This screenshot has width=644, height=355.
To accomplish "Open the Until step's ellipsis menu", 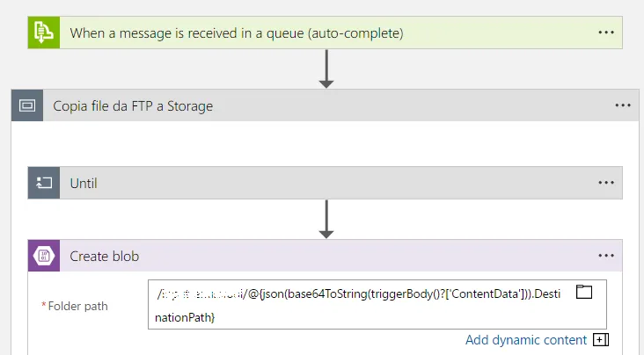I will [605, 183].
